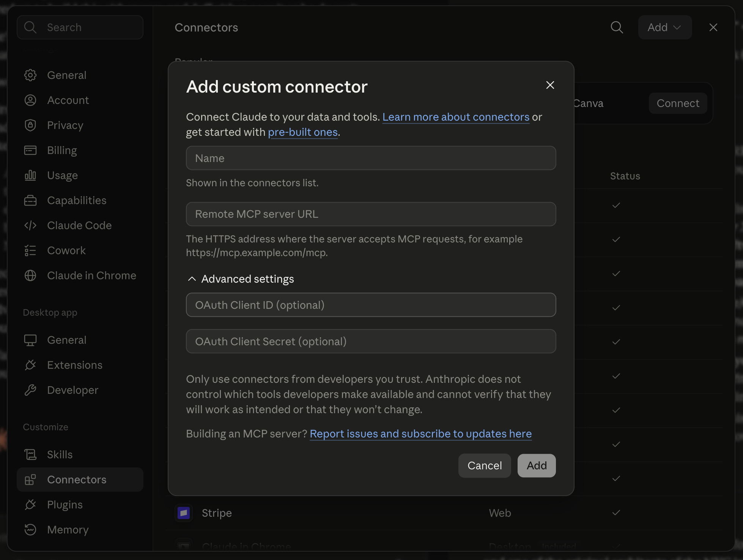Click the Cancel button

tap(485, 466)
